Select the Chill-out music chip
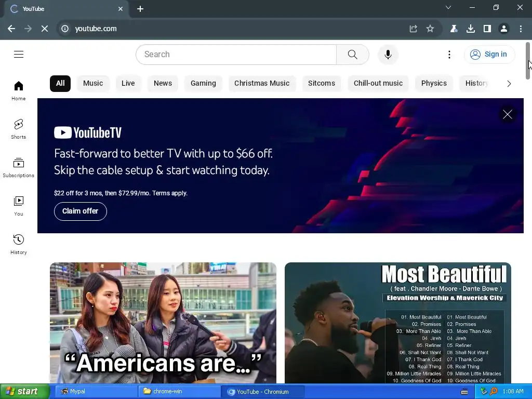 tap(378, 84)
